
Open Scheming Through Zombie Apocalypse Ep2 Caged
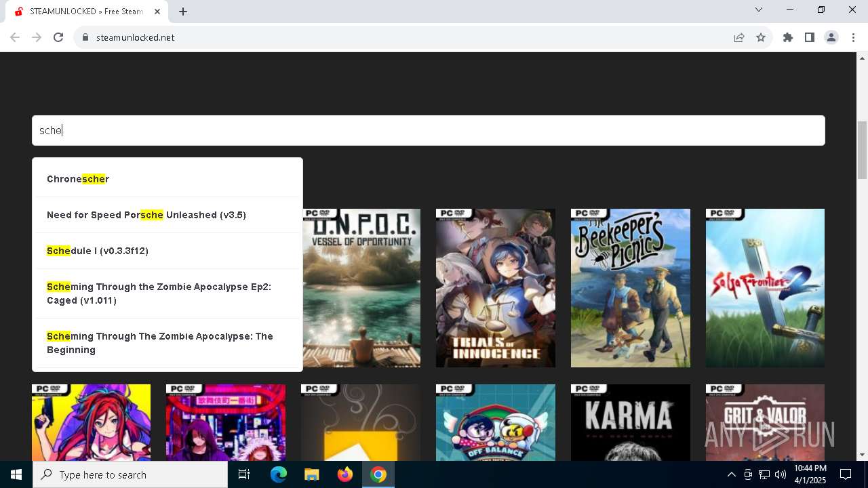click(x=167, y=293)
